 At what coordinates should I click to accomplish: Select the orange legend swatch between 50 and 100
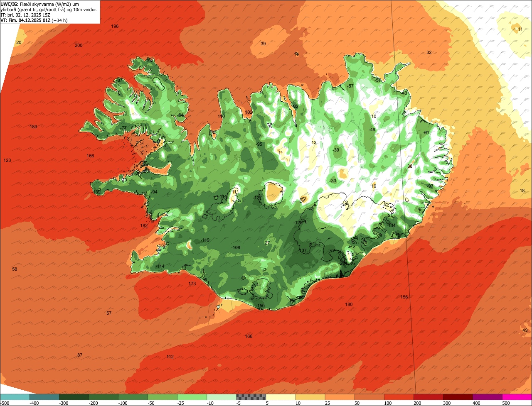tap(369, 397)
